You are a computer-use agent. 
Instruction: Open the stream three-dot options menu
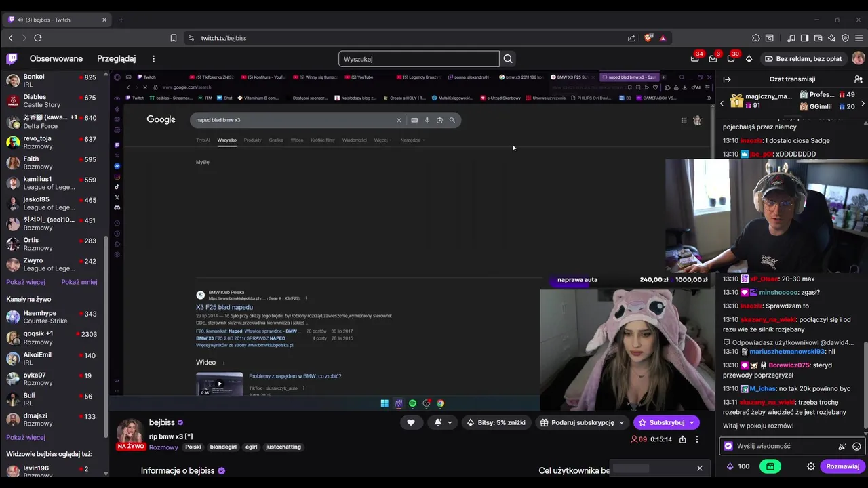(x=696, y=439)
